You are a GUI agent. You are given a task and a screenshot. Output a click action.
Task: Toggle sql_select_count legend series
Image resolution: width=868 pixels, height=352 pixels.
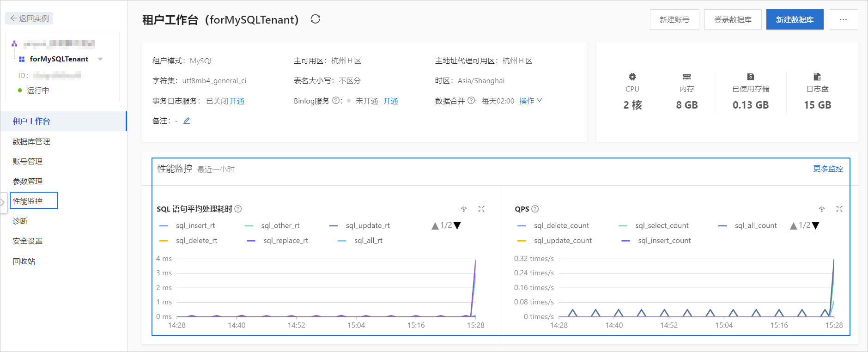[654, 225]
